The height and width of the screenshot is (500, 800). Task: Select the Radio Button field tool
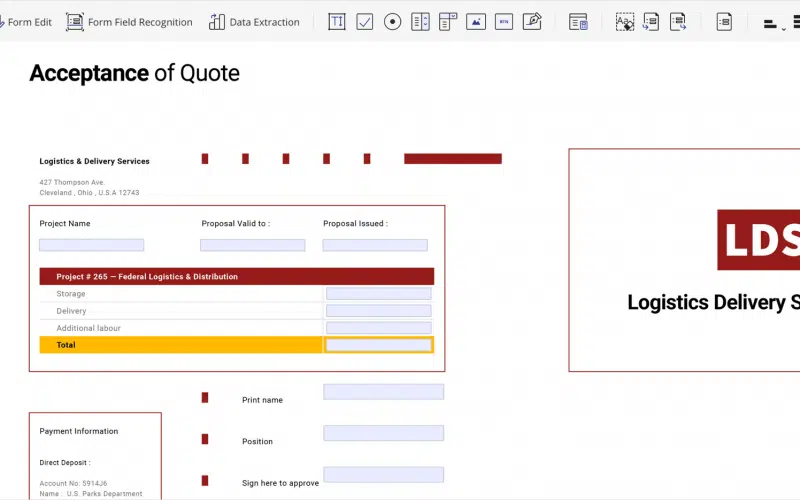(393, 22)
